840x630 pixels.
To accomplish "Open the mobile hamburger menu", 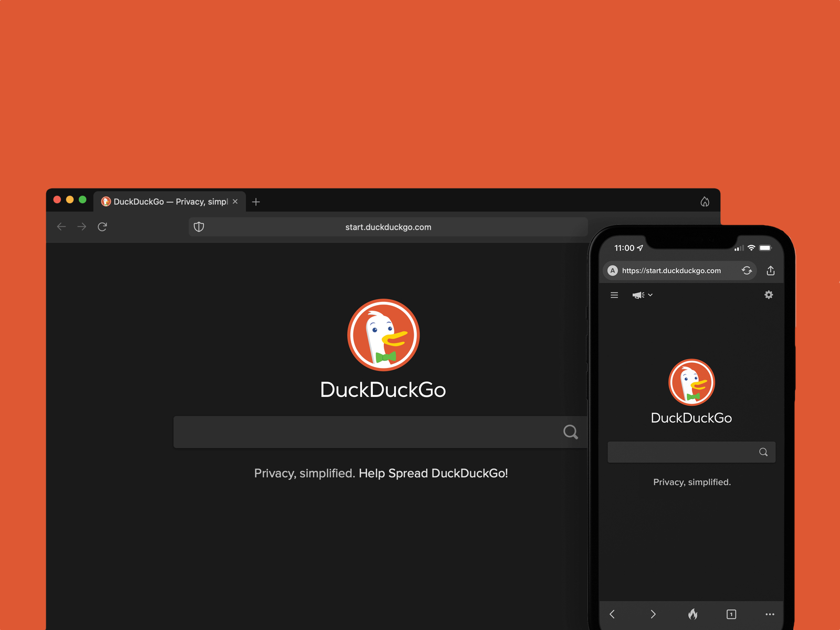I will [x=614, y=295].
